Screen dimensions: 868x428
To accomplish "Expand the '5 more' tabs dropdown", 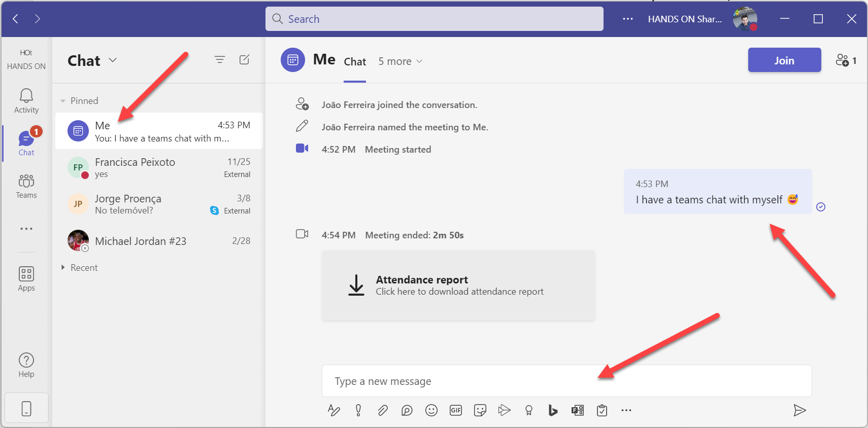I will (x=400, y=61).
